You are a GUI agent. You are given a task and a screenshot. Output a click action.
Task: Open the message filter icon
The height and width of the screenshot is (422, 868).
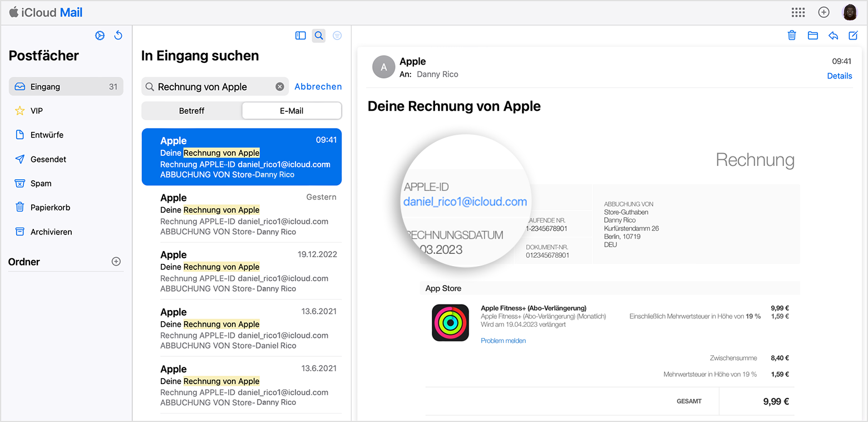click(337, 36)
